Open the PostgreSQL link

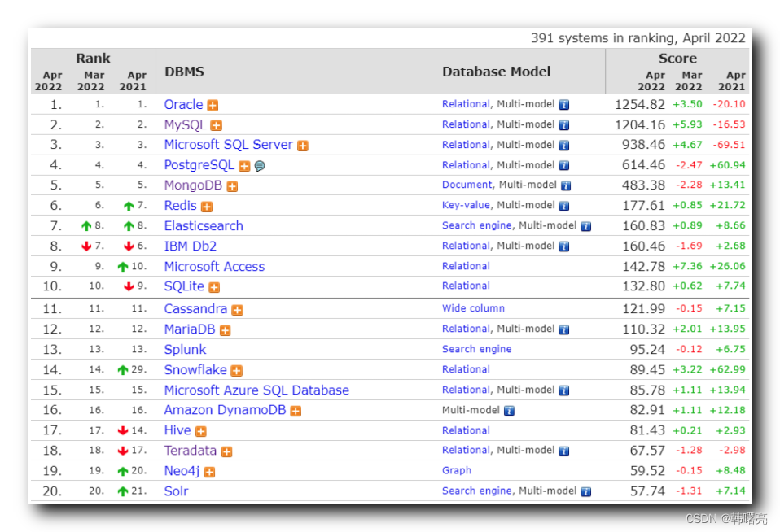[199, 165]
